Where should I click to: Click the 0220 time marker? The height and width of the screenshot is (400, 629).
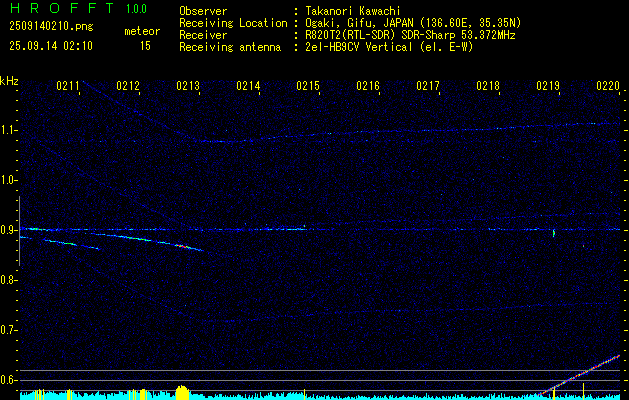pos(608,87)
